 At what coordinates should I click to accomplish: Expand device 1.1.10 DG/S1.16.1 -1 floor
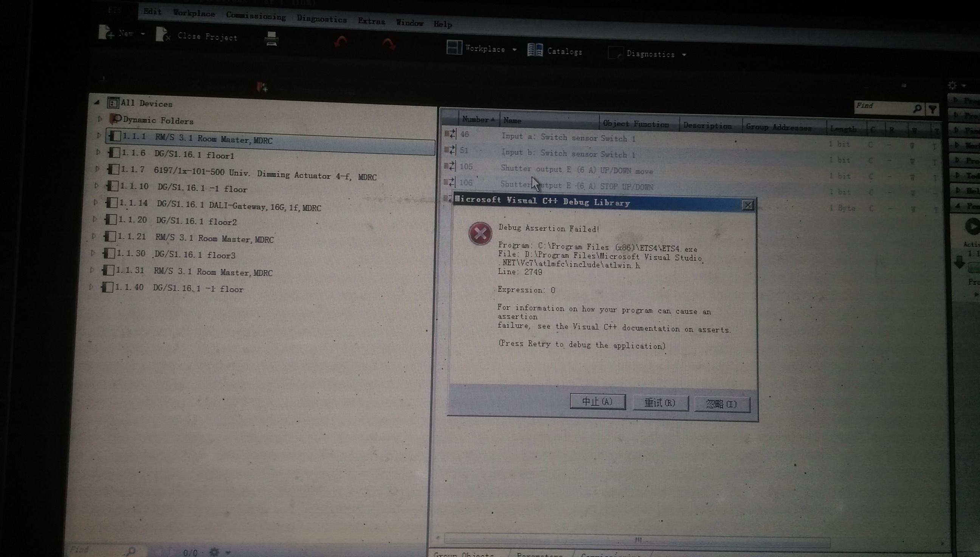[x=96, y=185]
